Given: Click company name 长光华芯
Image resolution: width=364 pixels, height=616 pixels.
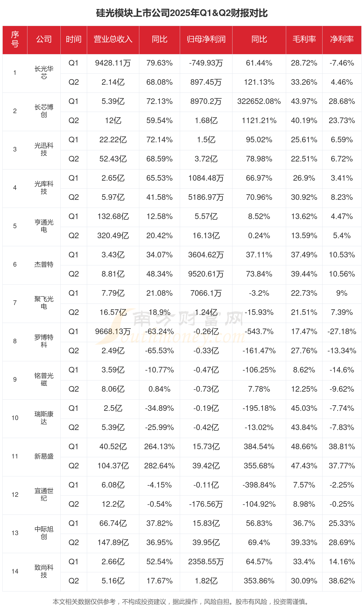Looking at the screenshot, I should [x=44, y=73].
